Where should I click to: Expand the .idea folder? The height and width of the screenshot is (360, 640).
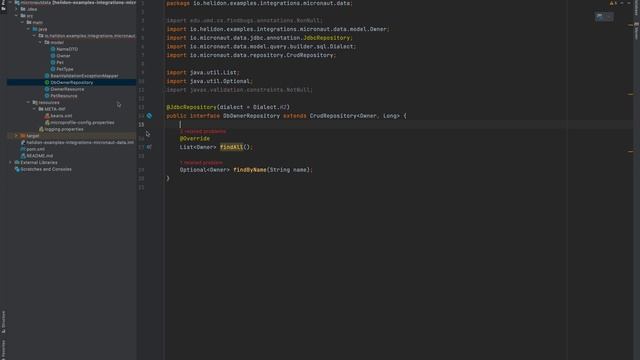16,9
